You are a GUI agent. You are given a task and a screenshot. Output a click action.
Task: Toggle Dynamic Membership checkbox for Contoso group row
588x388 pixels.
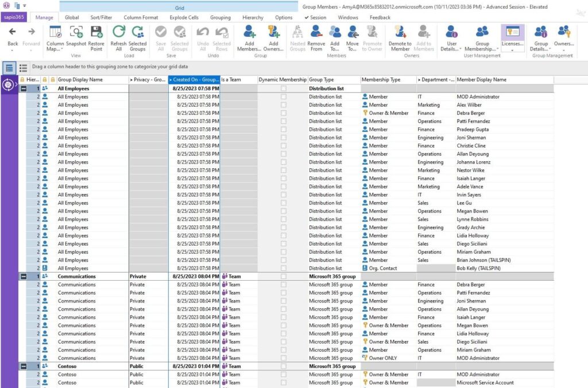(284, 366)
